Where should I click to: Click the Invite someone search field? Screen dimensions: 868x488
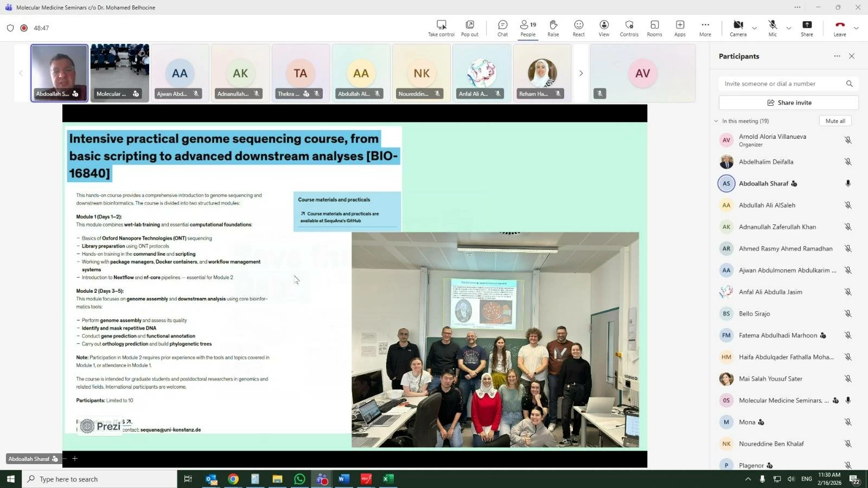(781, 84)
